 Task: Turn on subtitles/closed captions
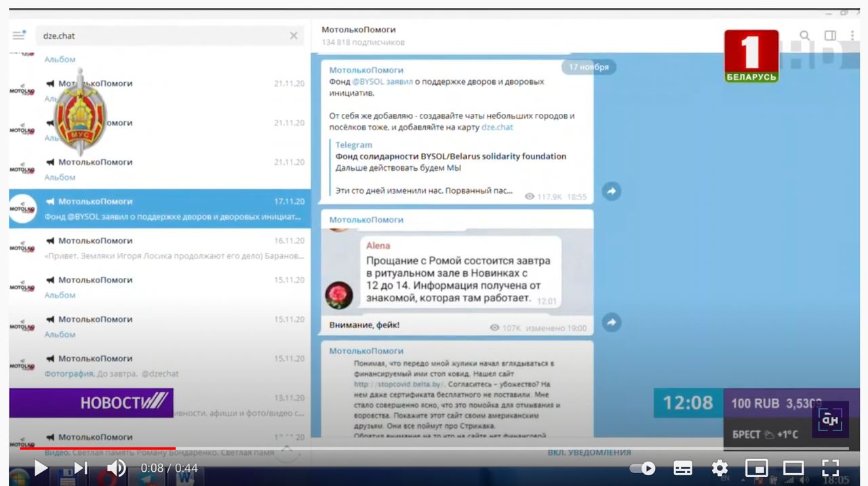click(683, 468)
